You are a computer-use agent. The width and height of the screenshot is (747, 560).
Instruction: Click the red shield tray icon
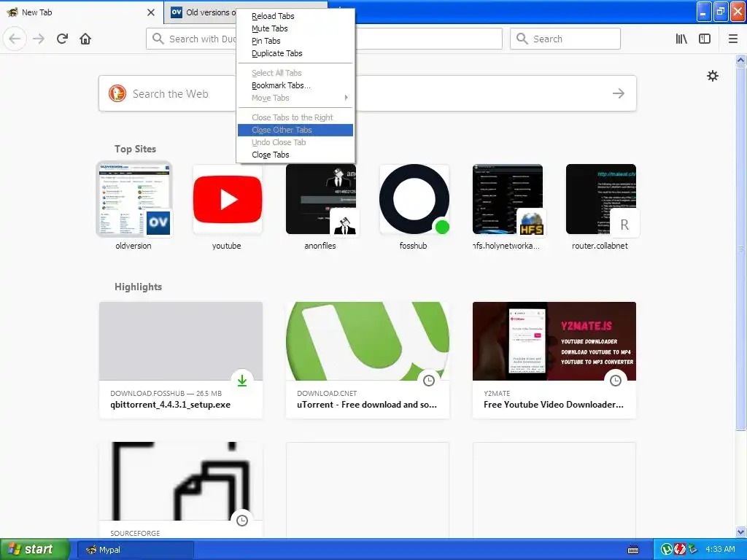click(x=679, y=550)
